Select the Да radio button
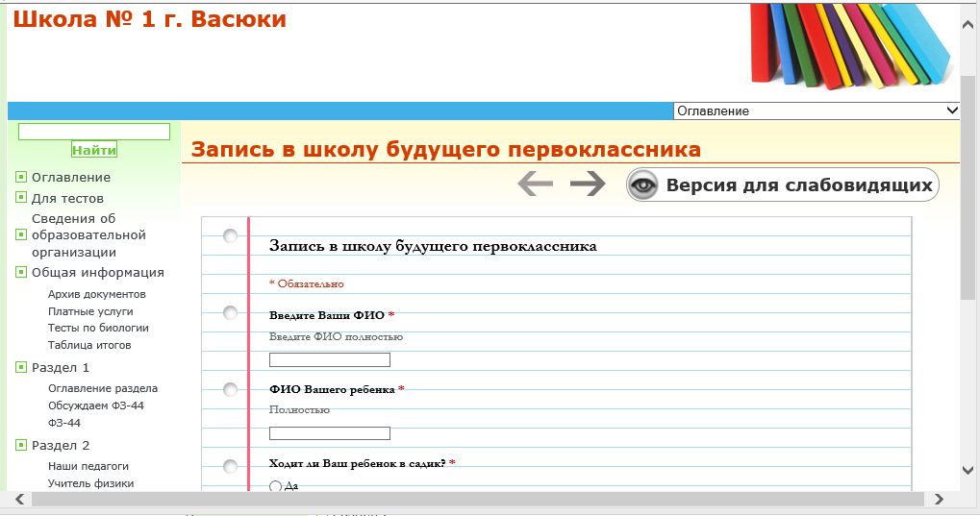Image resolution: width=980 pixels, height=516 pixels. pos(276,486)
